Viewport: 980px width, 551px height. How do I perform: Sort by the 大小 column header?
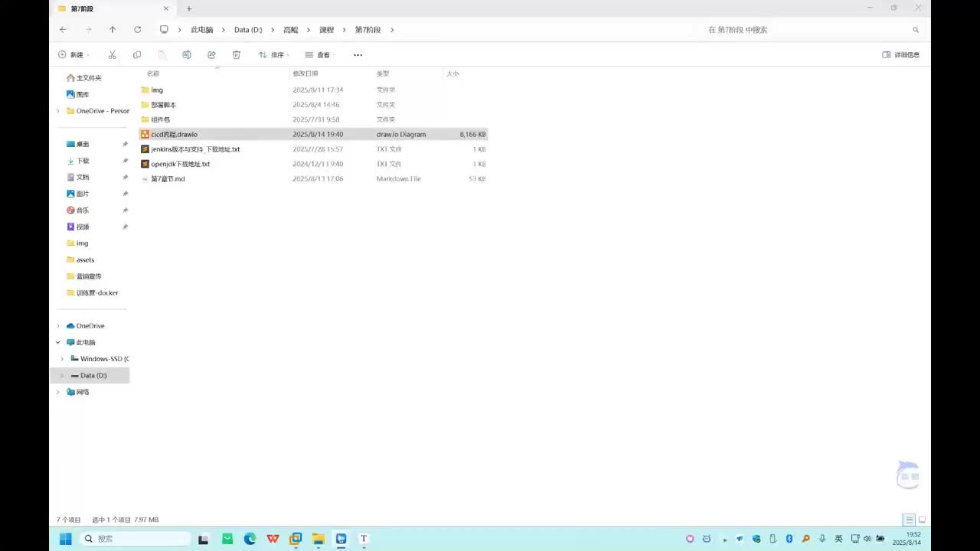point(452,73)
